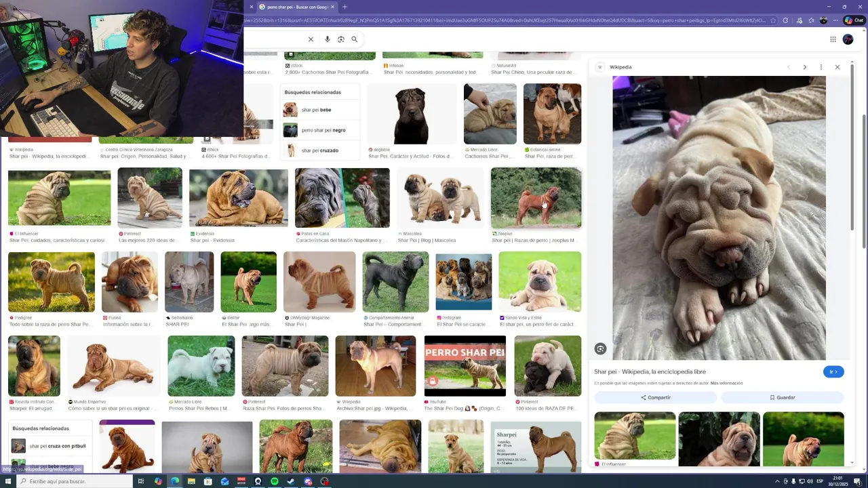Open Patas en Casa mastiff thumbnail

click(x=342, y=198)
